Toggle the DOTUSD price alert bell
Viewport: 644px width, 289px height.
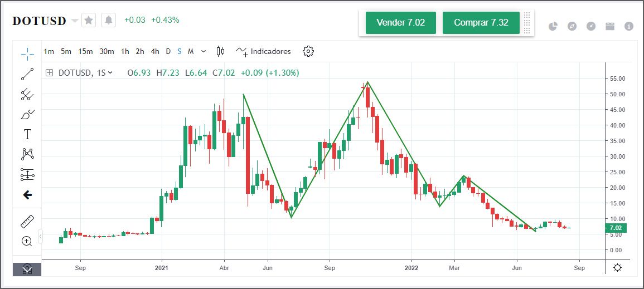pyautogui.click(x=109, y=21)
